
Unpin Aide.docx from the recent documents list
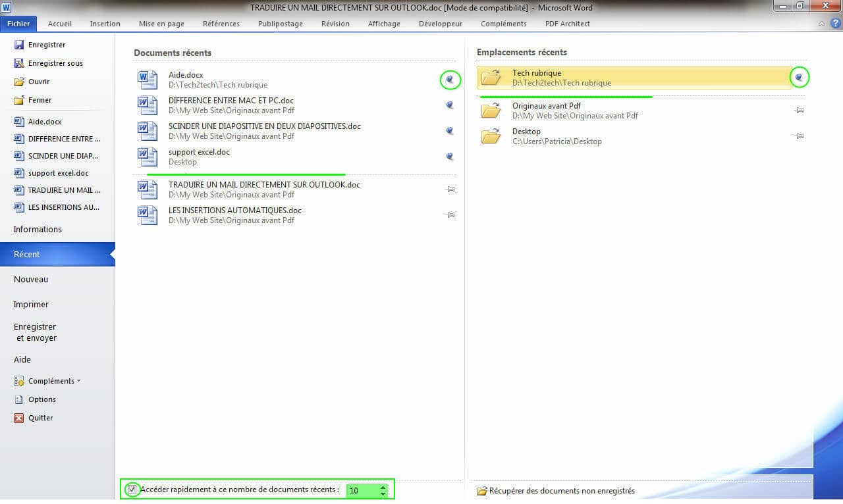coord(450,80)
